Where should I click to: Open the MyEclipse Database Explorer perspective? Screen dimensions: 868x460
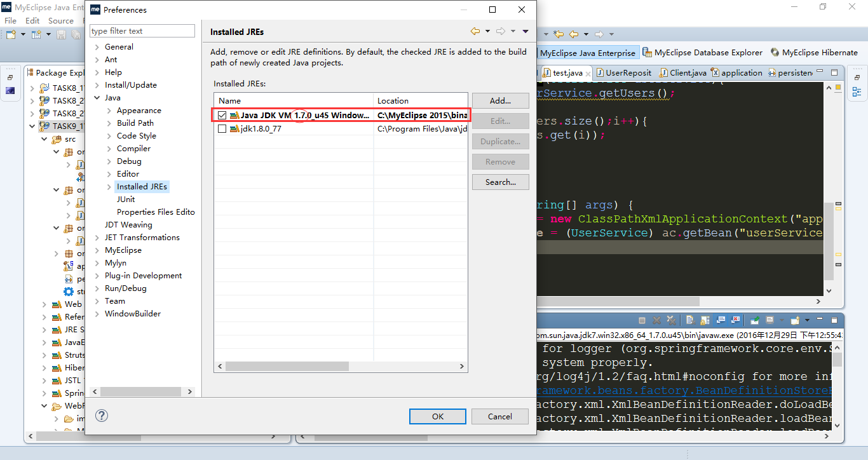point(702,53)
